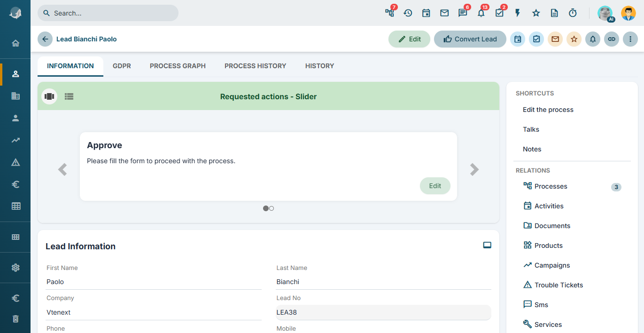644x333 pixels.
Task: Click the Lead No value LEA38
Action: (x=384, y=312)
